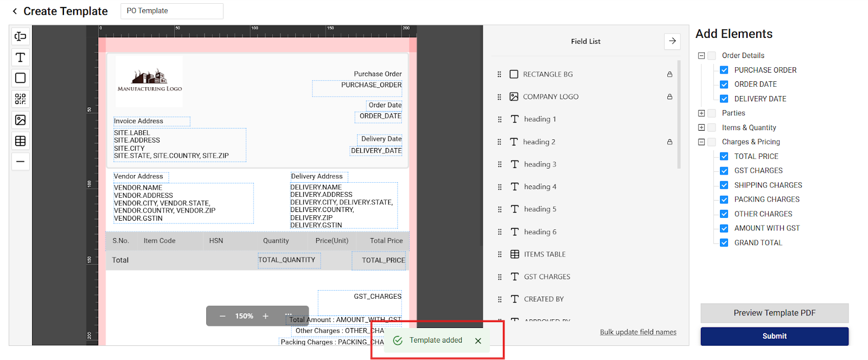This screenshot has height=360, width=868.
Task: Select the text field input tool
Action: pos(21,36)
